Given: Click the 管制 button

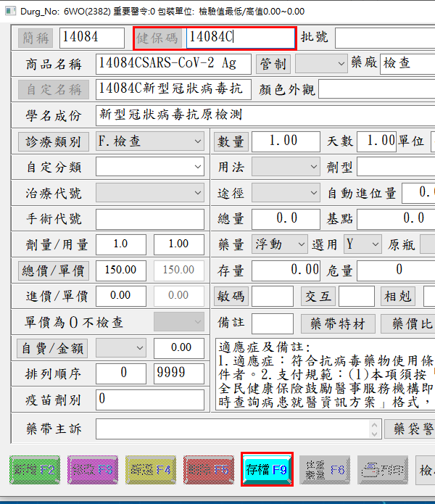Looking at the screenshot, I should click(273, 65).
